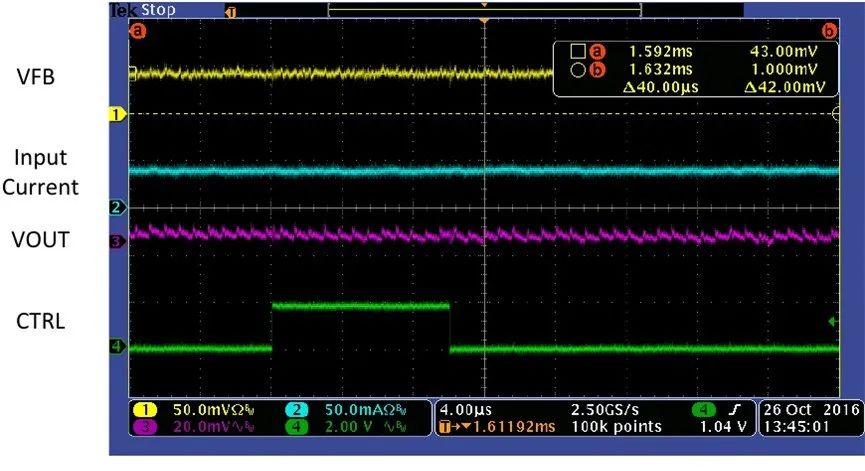Click the channel 3 badge in readout
Image resolution: width=865 pixels, height=471 pixels.
tap(145, 427)
